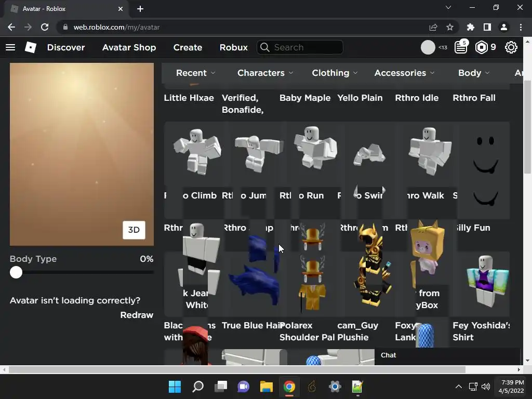Open the volume tray icon
This screenshot has width=532, height=399.
point(486,387)
